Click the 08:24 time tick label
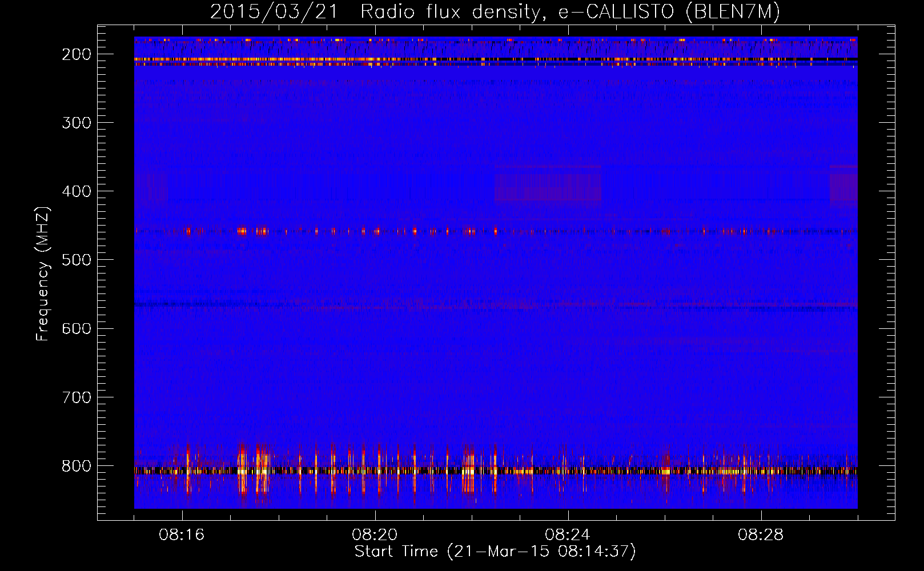924x571 pixels. pos(568,535)
